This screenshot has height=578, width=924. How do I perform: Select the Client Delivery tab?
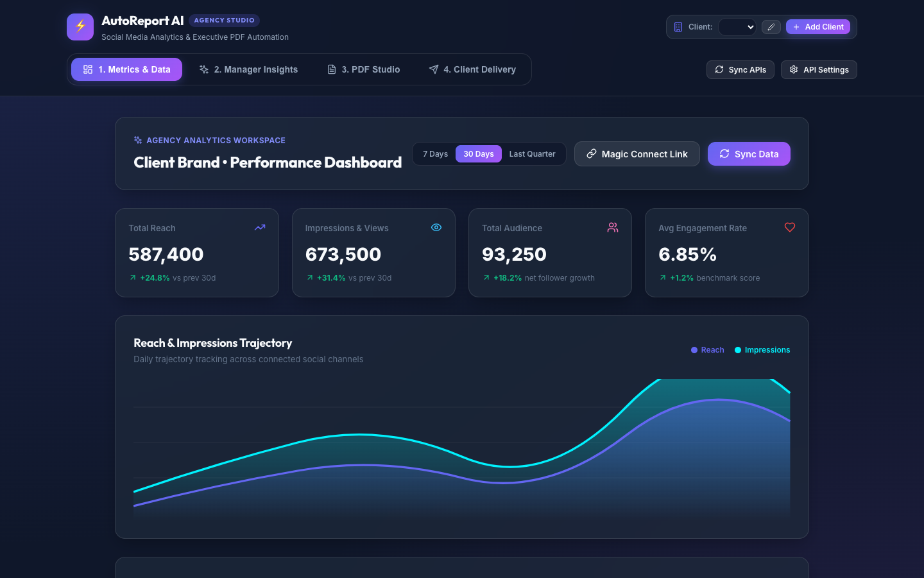[472, 69]
